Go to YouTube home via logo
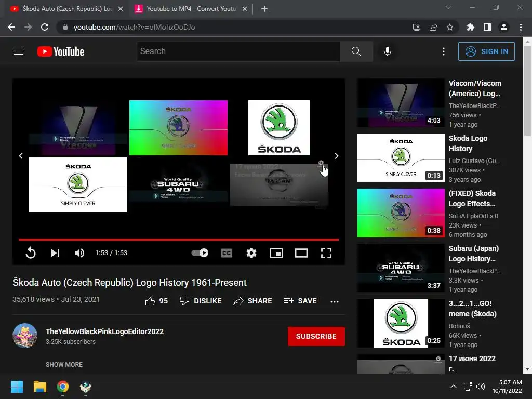Screen dimensions: 532x399 (61, 51)
